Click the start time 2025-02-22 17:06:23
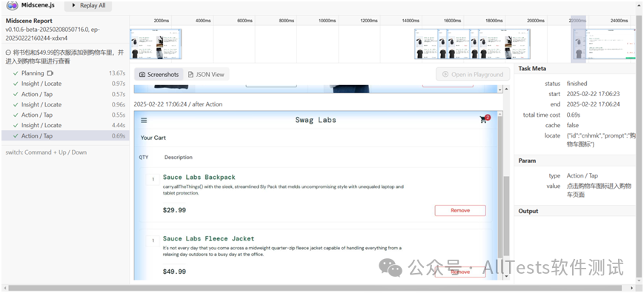The height and width of the screenshot is (293, 644). pos(593,94)
